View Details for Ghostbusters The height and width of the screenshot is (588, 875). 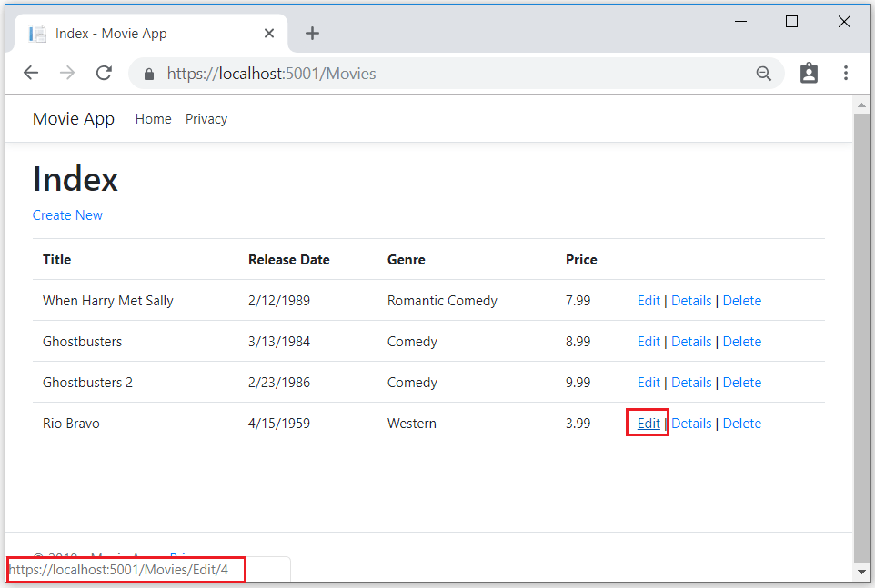tap(691, 341)
